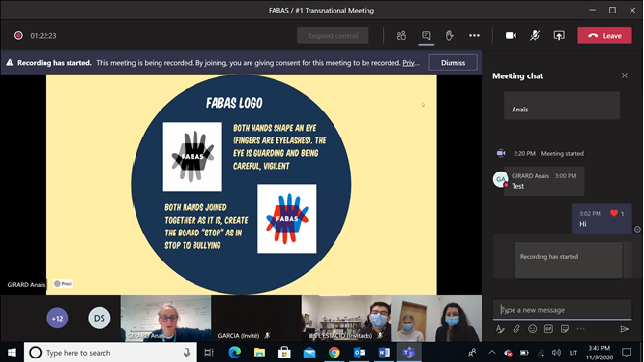Close the Meeting chat panel
644x362 pixels.
coord(624,76)
